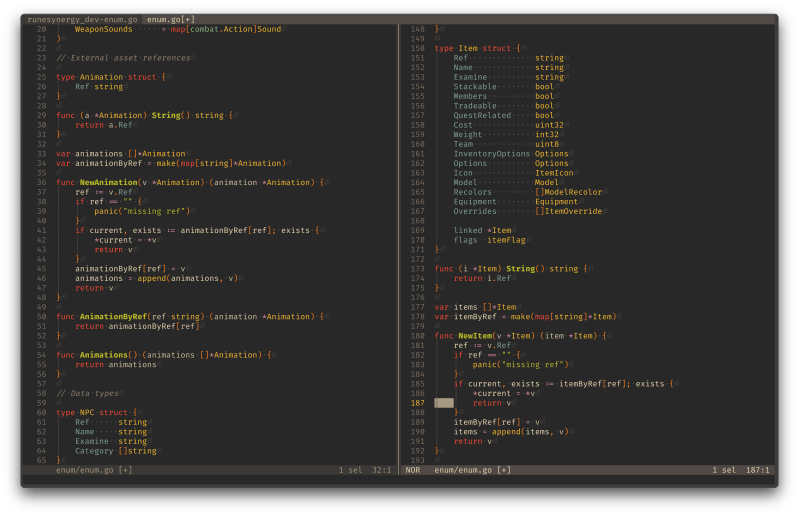Image resolution: width=799 pixels, height=515 pixels.
Task: Click the 187:1 cursor position in the status line
Action: coord(758,470)
